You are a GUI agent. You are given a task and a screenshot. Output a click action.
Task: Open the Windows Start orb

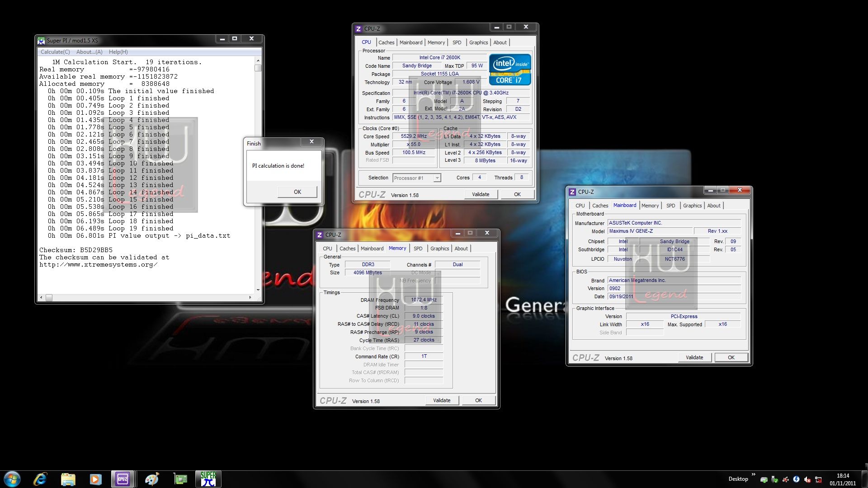pos(12,479)
